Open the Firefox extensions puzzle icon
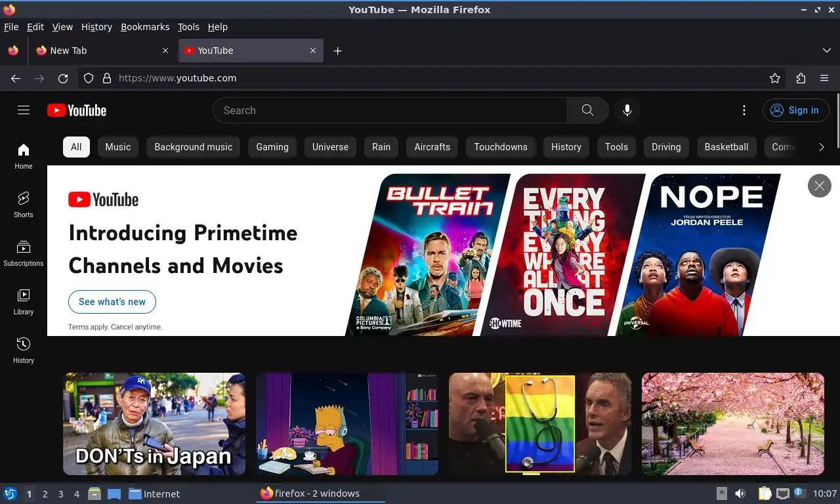 click(x=801, y=78)
